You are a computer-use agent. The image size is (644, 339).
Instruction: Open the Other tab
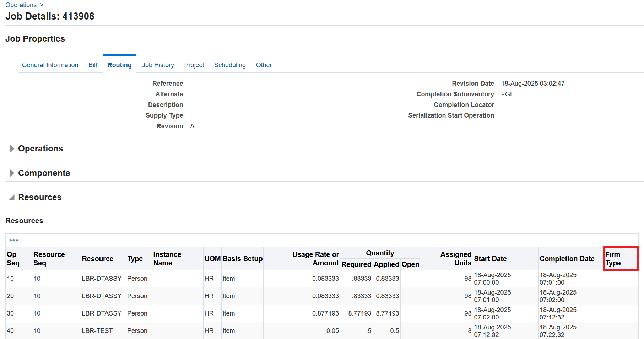(264, 65)
